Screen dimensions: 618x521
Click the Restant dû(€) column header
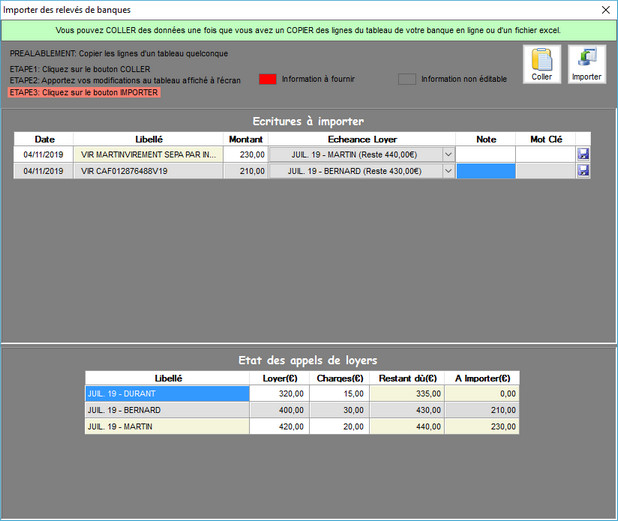(x=408, y=379)
